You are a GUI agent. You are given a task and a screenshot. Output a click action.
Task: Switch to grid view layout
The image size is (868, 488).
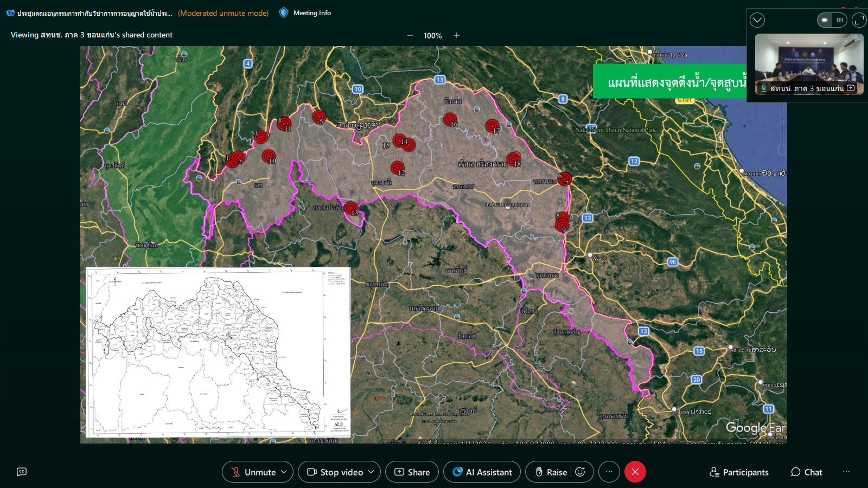click(x=840, y=20)
